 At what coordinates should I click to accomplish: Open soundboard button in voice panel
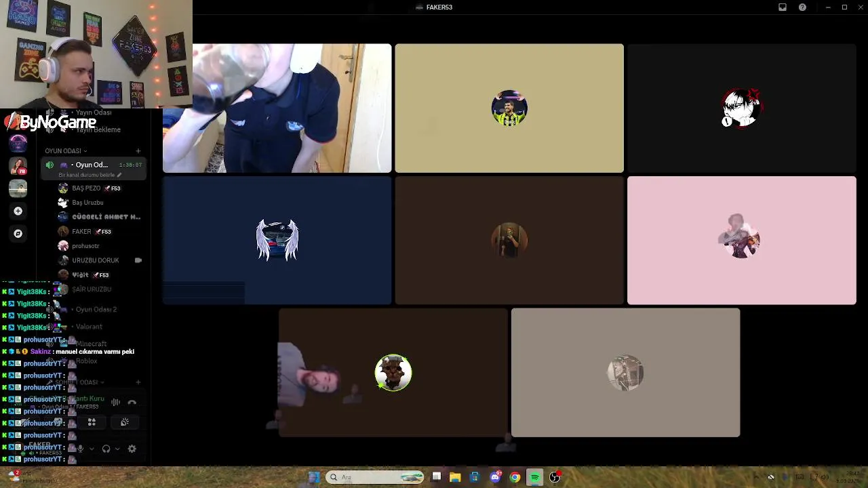(x=125, y=422)
